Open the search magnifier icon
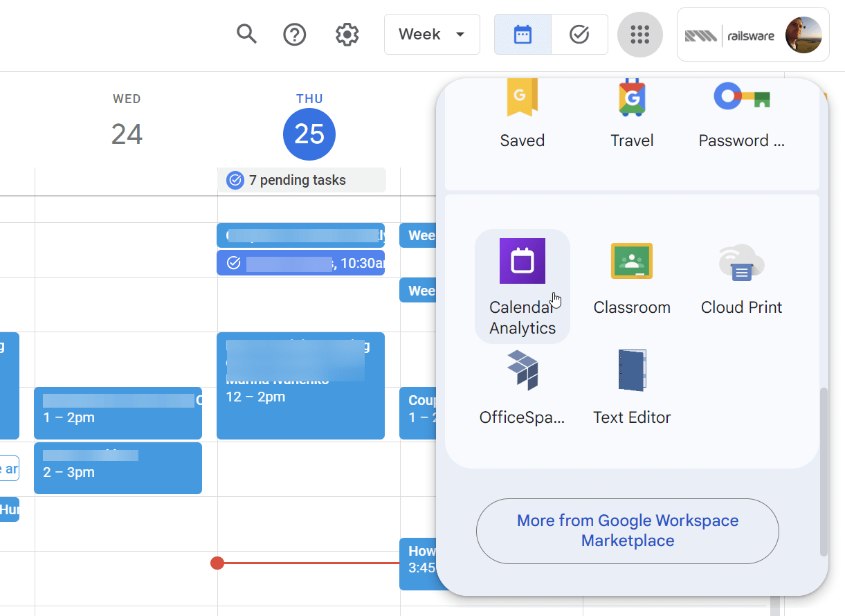The image size is (845, 616). 246,34
